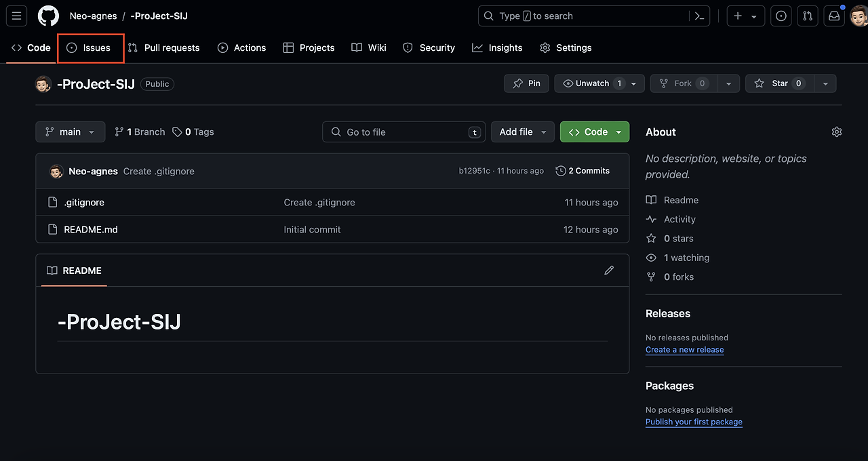This screenshot has height=461, width=868.
Task: Open the Releases heading link
Action: click(x=668, y=313)
